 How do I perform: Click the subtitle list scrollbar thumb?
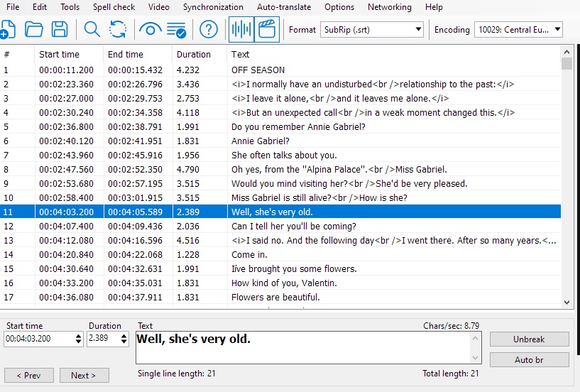[x=567, y=64]
